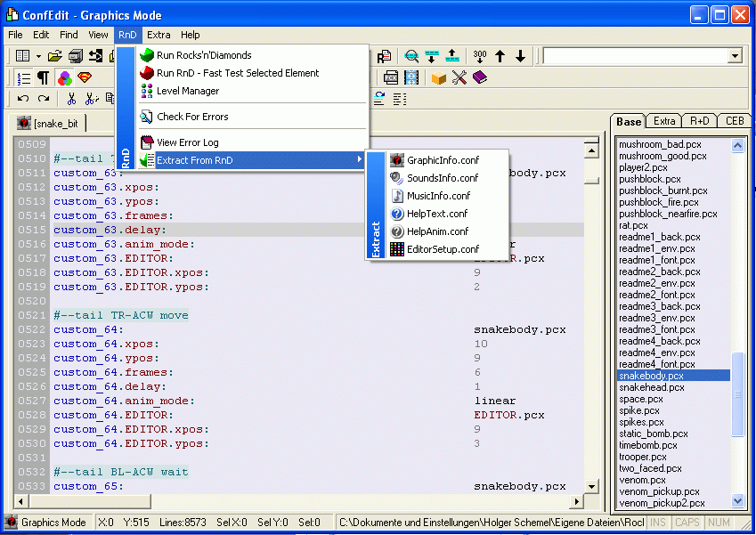Choose Check For Errors menu item
Screen dimensions: 756x535
coord(192,117)
